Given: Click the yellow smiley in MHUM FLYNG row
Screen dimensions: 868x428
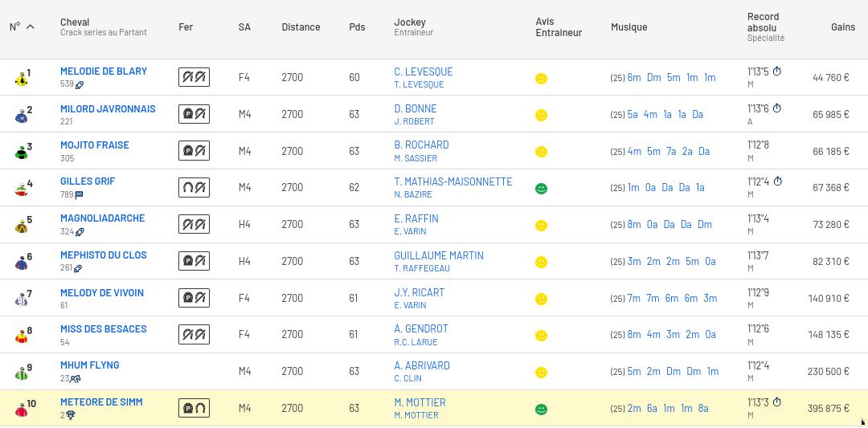Looking at the screenshot, I should (x=542, y=373).
